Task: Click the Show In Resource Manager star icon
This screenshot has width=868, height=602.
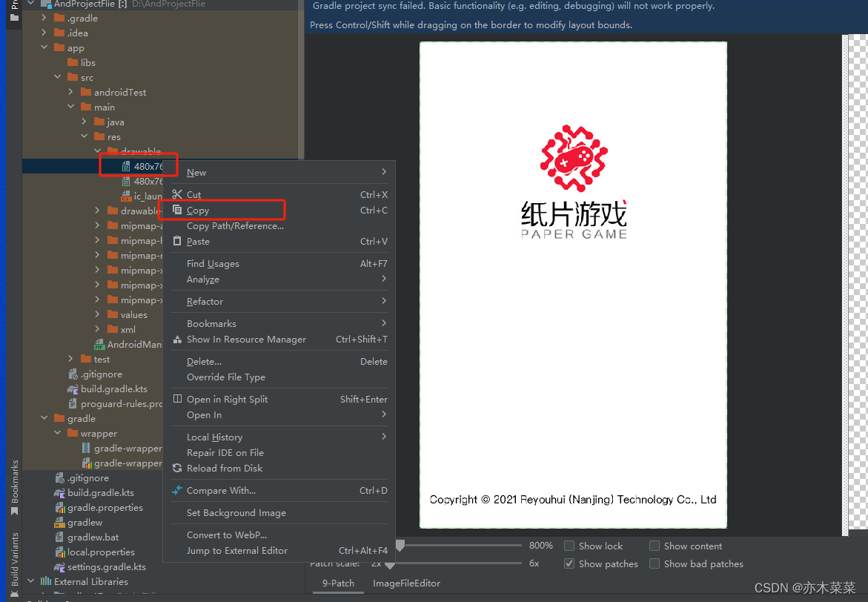Action: [x=176, y=339]
